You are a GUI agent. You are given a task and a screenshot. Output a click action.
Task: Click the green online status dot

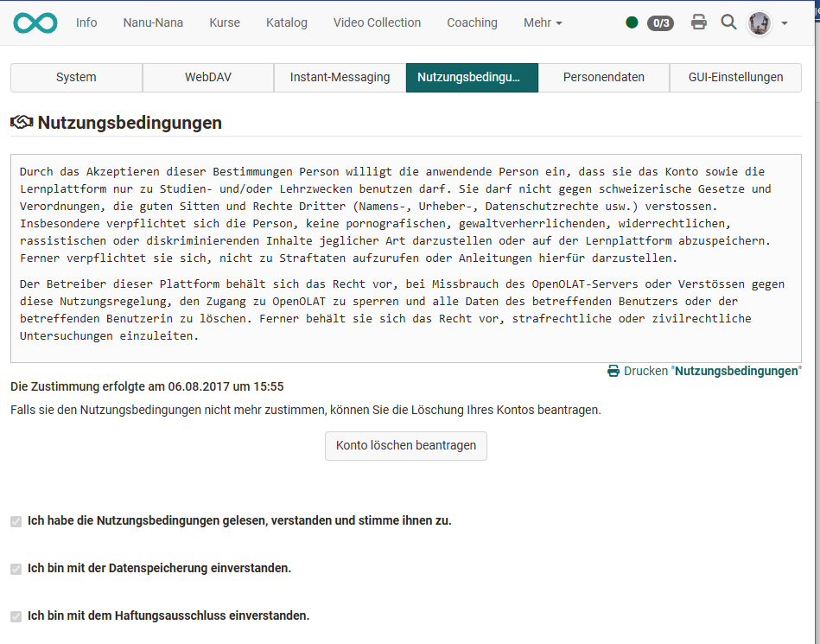pos(632,22)
